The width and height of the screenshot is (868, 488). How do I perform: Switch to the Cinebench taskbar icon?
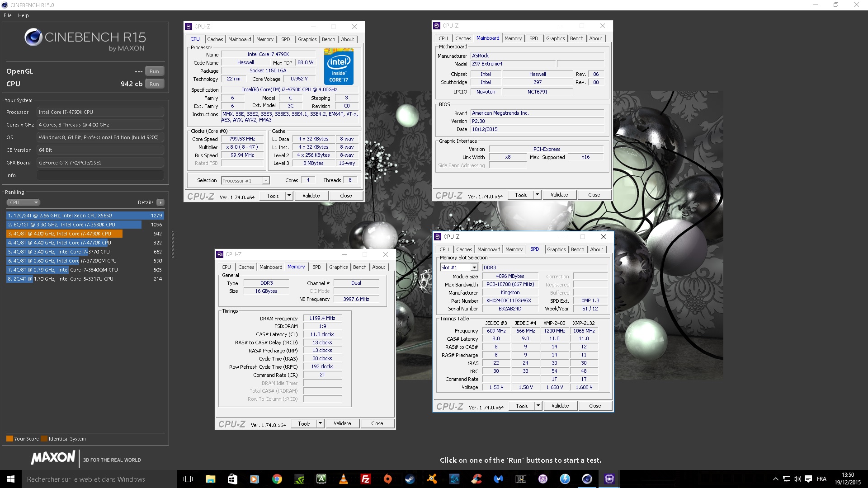(587, 479)
